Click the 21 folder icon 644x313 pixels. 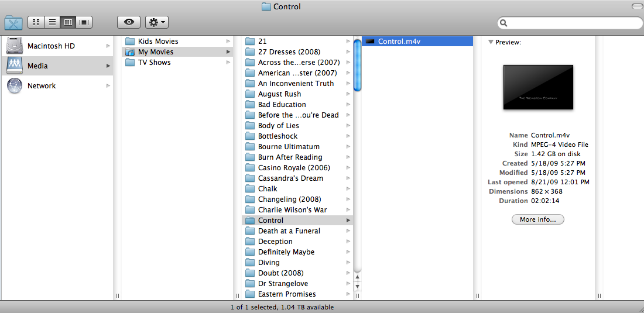(250, 42)
